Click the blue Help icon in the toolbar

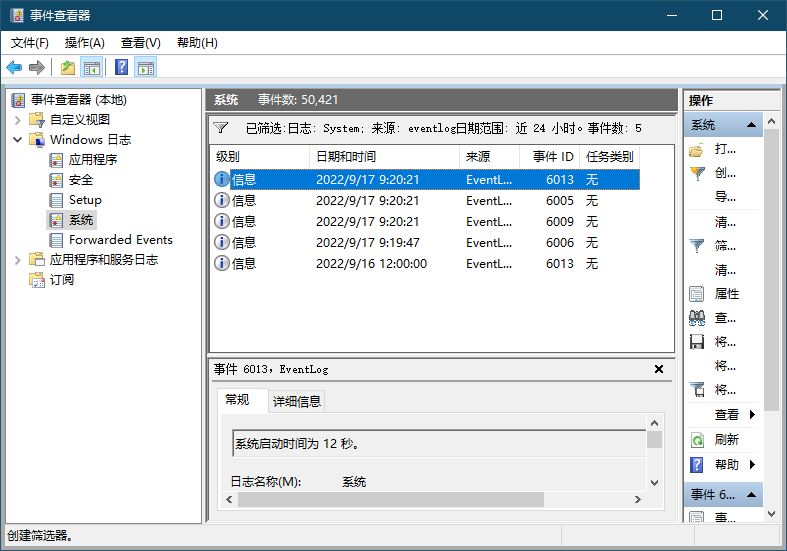pyautogui.click(x=121, y=67)
